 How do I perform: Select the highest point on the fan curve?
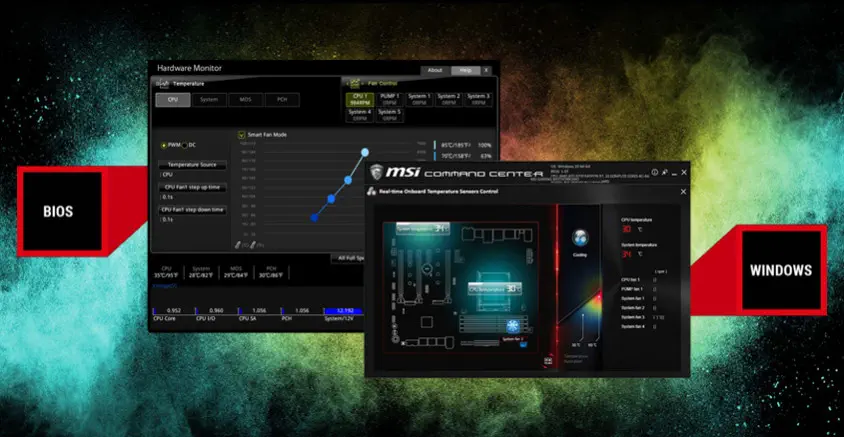point(365,152)
